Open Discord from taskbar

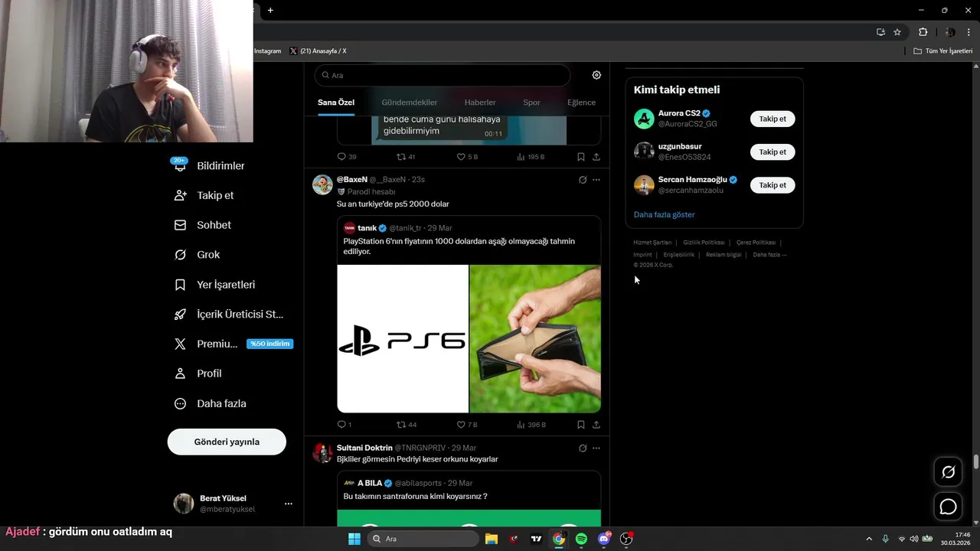[604, 539]
